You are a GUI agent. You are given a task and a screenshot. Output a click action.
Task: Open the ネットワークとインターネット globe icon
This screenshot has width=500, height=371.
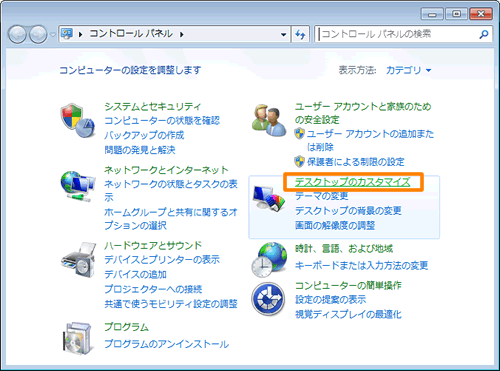(x=78, y=186)
